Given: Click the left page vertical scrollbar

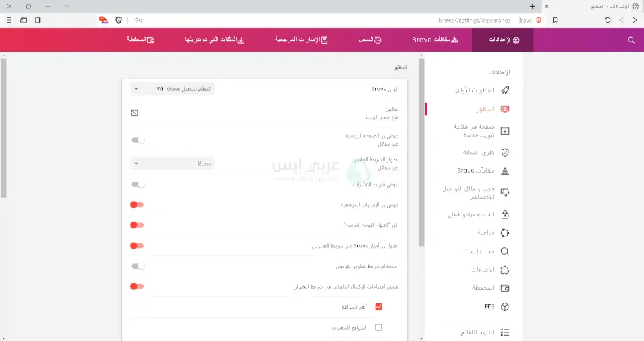Looking at the screenshot, I should pyautogui.click(x=3, y=129).
